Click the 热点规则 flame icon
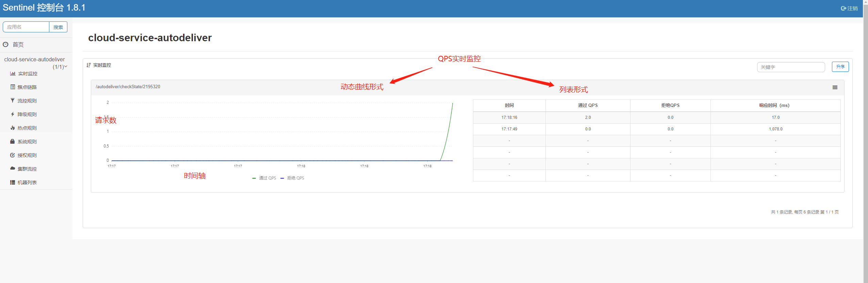868x283 pixels. (x=13, y=128)
